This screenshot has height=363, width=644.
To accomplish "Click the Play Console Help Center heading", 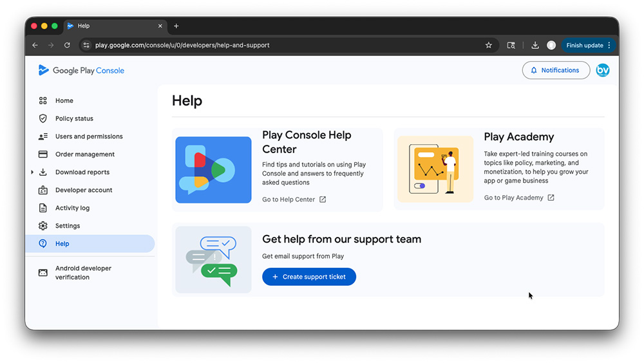I will tap(307, 142).
